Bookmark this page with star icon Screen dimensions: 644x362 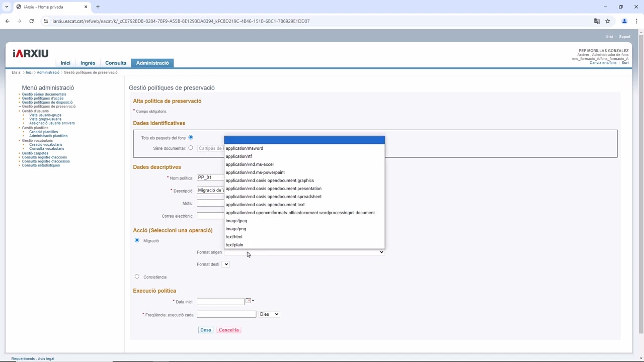[x=608, y=21]
